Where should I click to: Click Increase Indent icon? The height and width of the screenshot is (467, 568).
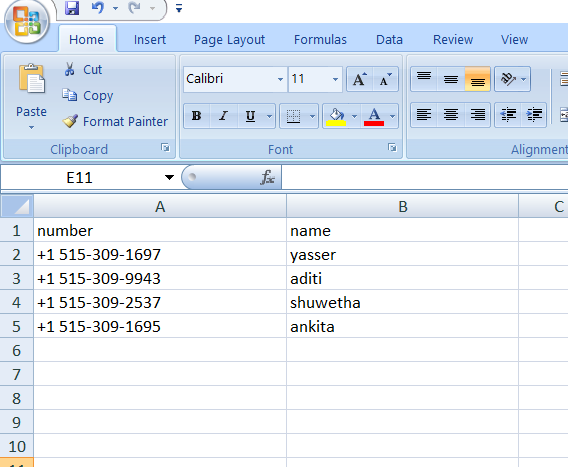click(534, 115)
